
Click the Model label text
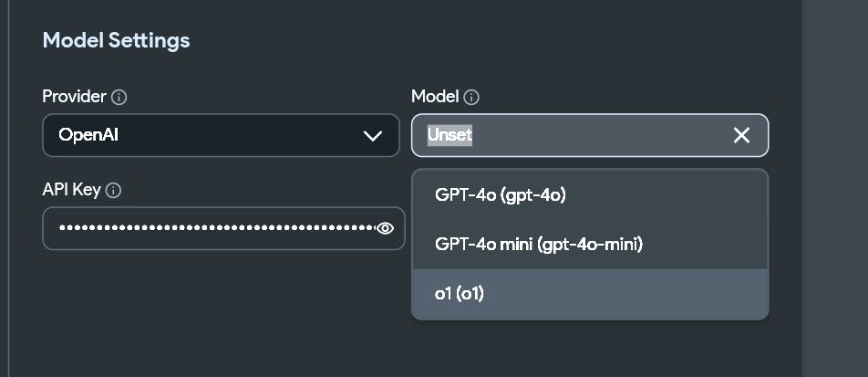coord(435,97)
